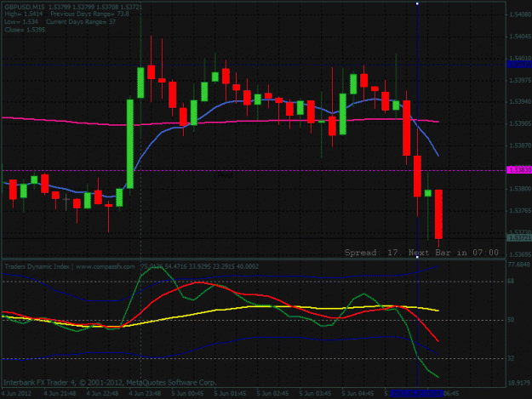Viewport: 532px width, 399px height.
Task: Click the Interbank FX Trader 4 copyright text
Action: [110, 383]
